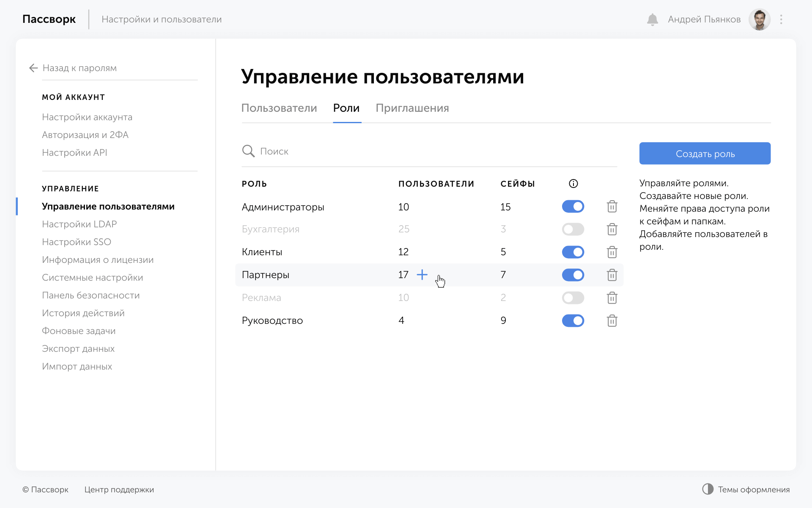The height and width of the screenshot is (508, 812).
Task: Click the Андрей Пьянков user name
Action: click(x=704, y=19)
